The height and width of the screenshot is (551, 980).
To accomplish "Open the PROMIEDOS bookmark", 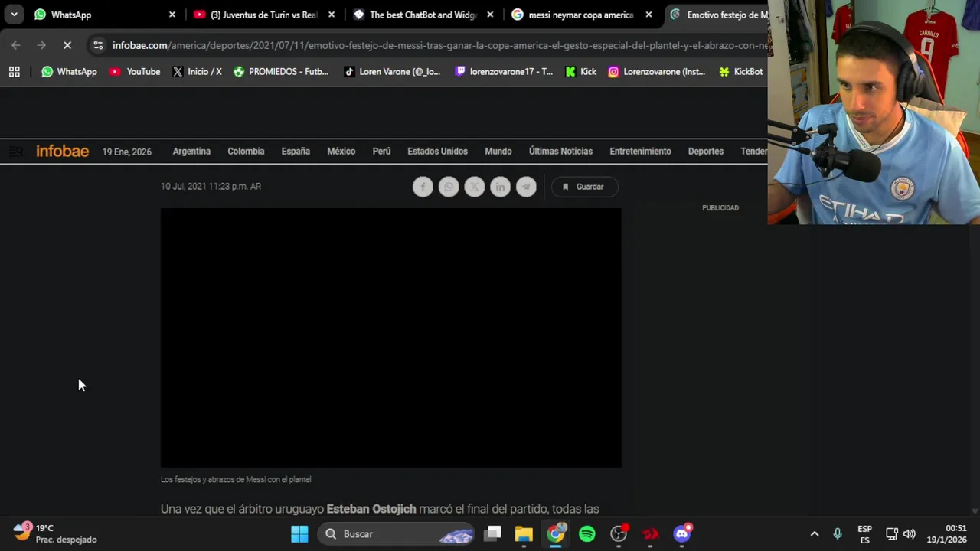I will (281, 71).
